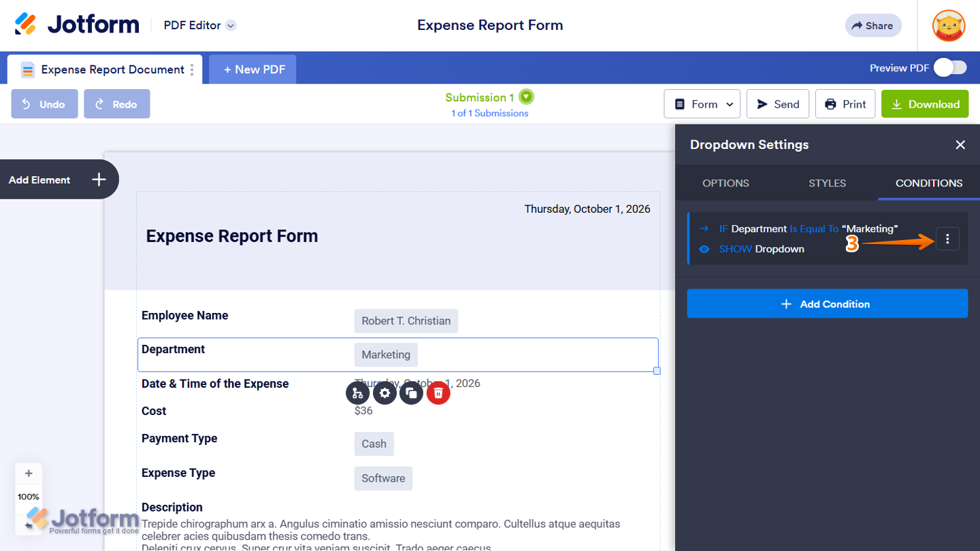Click the eye icon beside SHOW Dropdown
The height and width of the screenshot is (551, 980).
(704, 249)
